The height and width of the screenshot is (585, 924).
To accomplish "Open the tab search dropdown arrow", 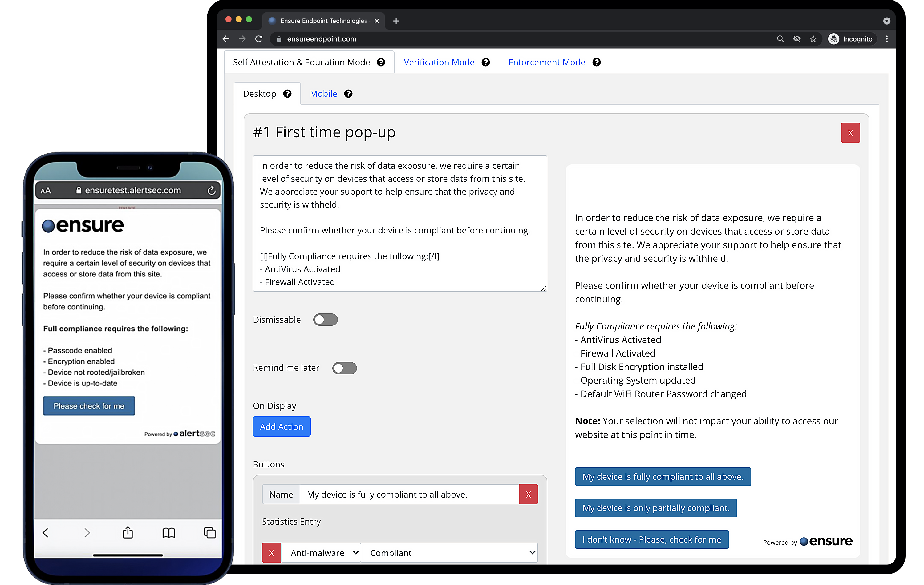I will (x=887, y=21).
